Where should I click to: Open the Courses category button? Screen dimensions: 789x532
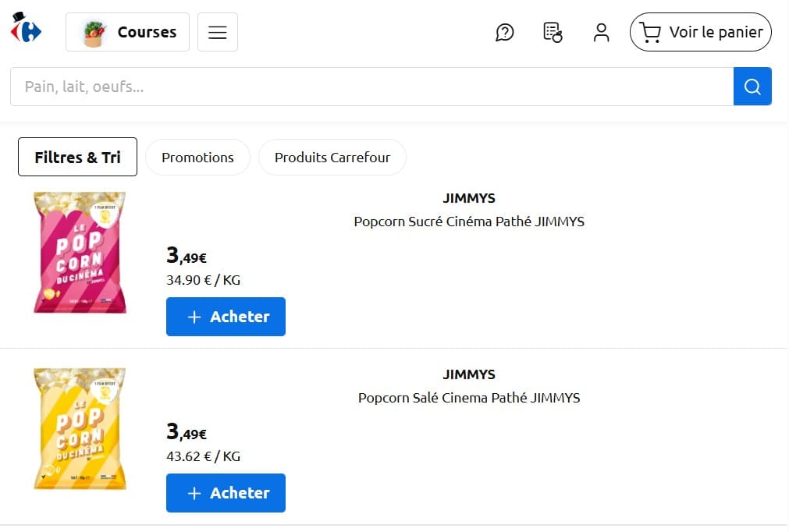[x=127, y=32]
